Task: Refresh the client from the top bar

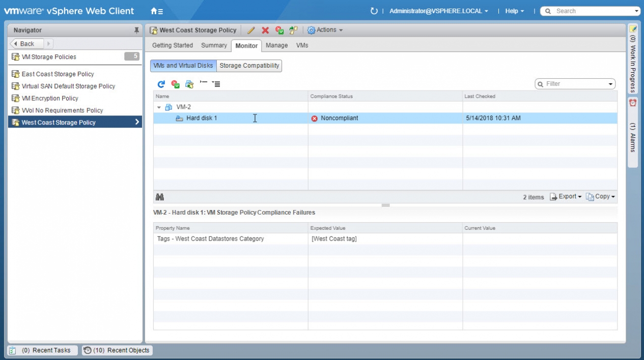Action: pos(374,11)
